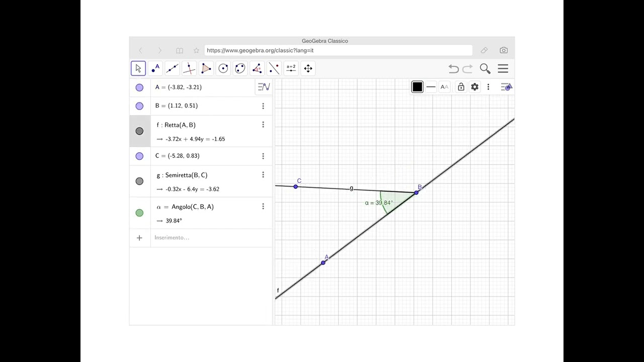
Task: Undo the last action
Action: coord(453,69)
